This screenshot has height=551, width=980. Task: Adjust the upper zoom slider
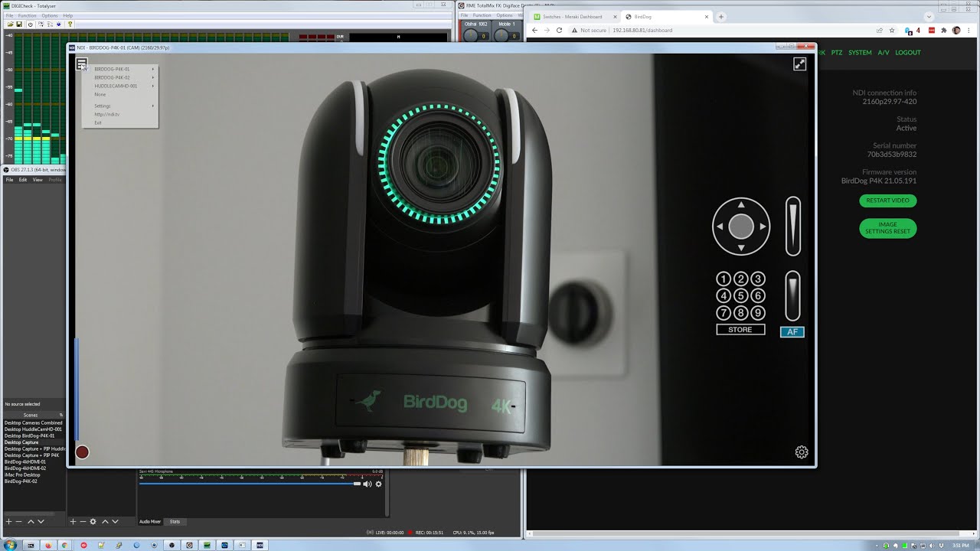pos(793,227)
